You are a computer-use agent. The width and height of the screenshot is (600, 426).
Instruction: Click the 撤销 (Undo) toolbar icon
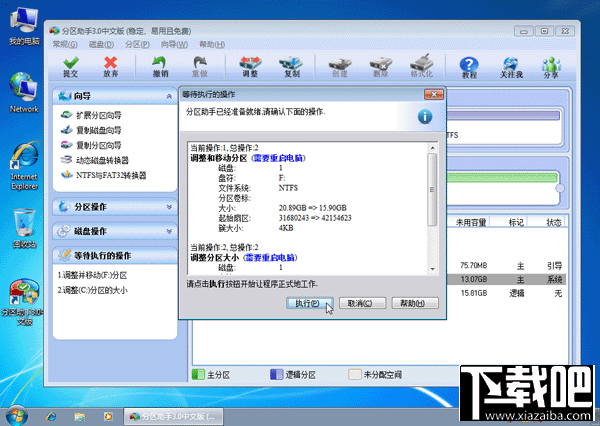point(160,67)
